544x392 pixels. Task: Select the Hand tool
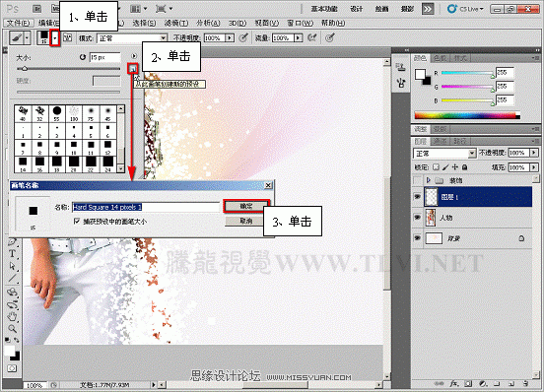(x=13, y=316)
